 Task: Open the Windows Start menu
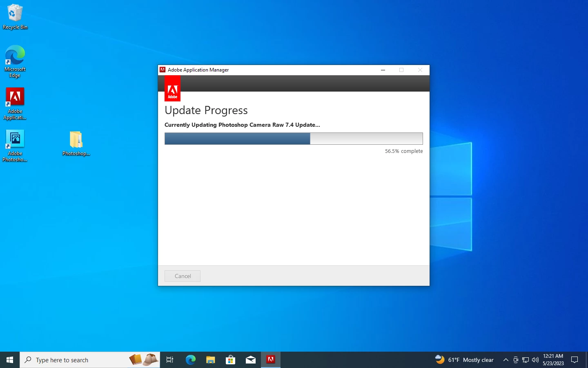[x=10, y=360]
